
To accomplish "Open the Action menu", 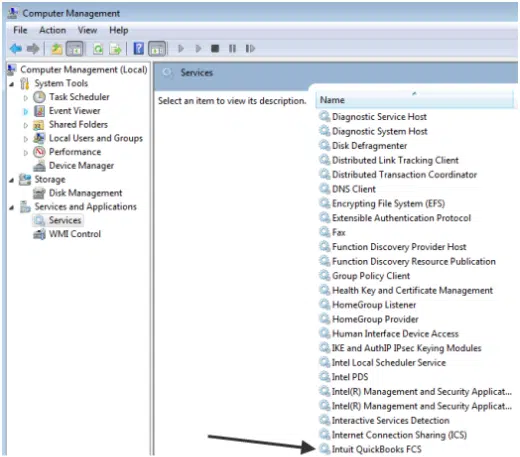I will tap(52, 30).
